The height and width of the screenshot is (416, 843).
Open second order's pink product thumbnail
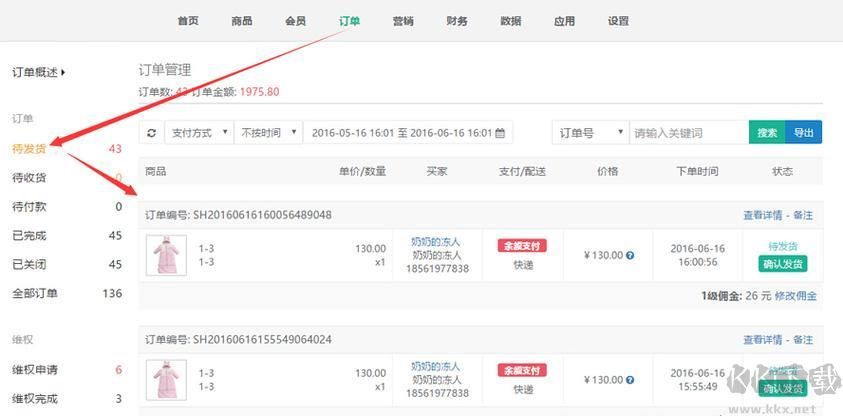tap(165, 380)
